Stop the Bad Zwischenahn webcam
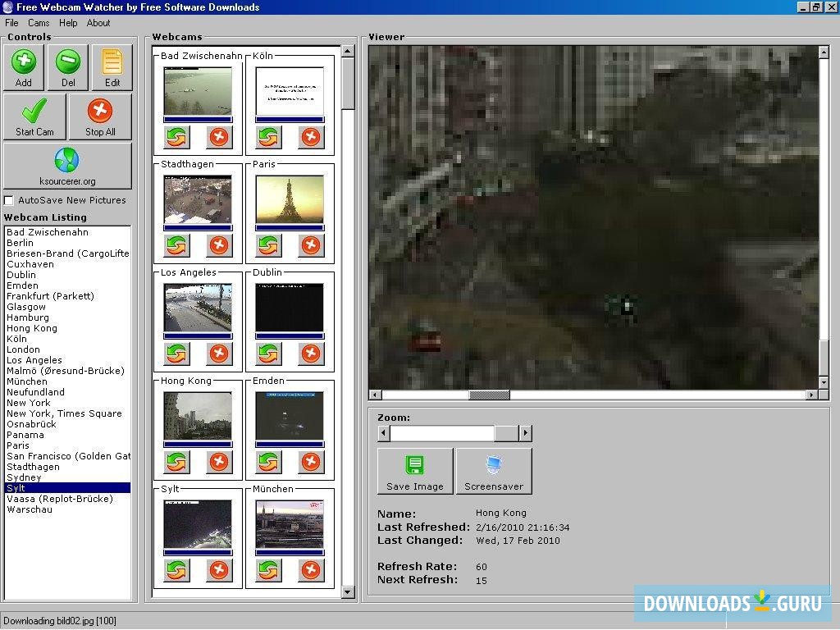Viewport: 840px width, 630px height. pyautogui.click(x=218, y=137)
